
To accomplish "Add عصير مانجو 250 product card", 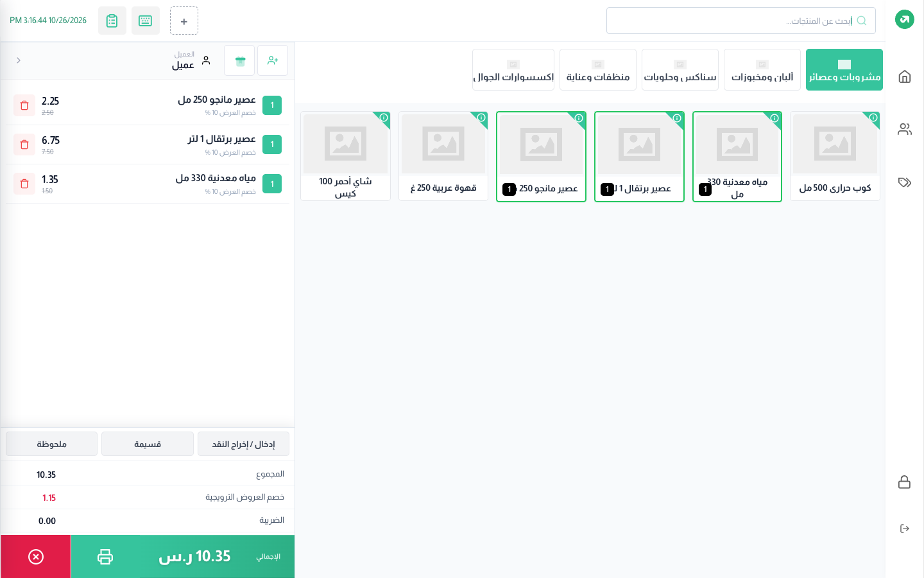I will (x=541, y=156).
